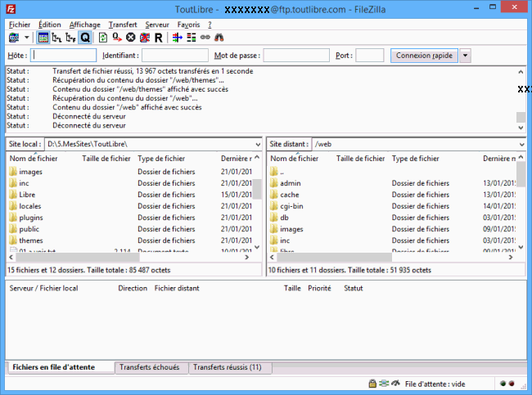532x395 pixels.
Task: Click the Connexion rapide button
Action: tap(424, 56)
